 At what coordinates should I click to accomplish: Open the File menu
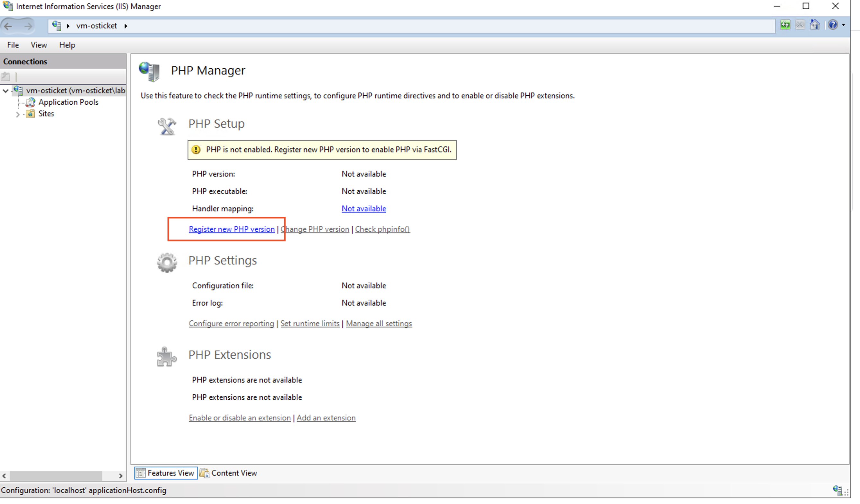coord(13,45)
